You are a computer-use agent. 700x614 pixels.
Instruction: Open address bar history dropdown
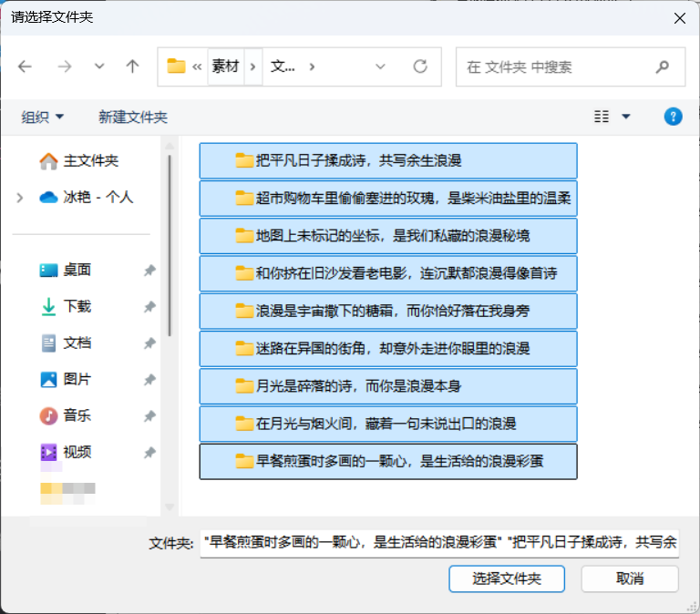380,67
